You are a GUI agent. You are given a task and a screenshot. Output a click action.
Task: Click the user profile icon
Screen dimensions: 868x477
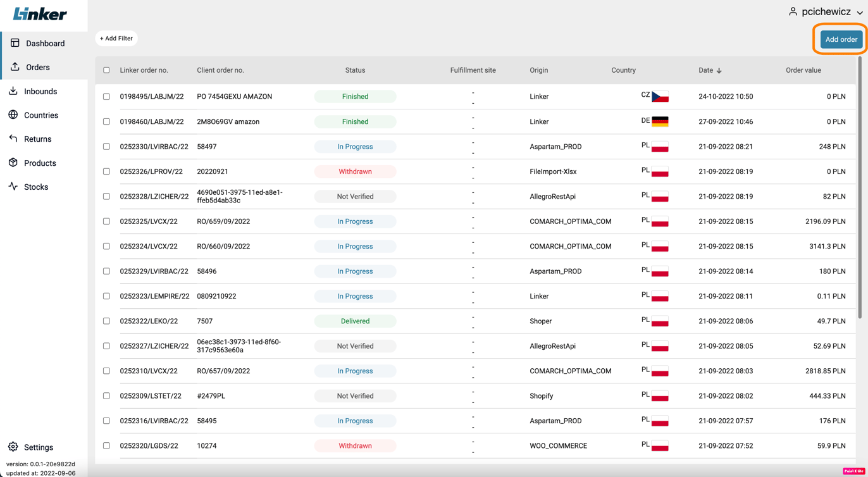tap(793, 11)
